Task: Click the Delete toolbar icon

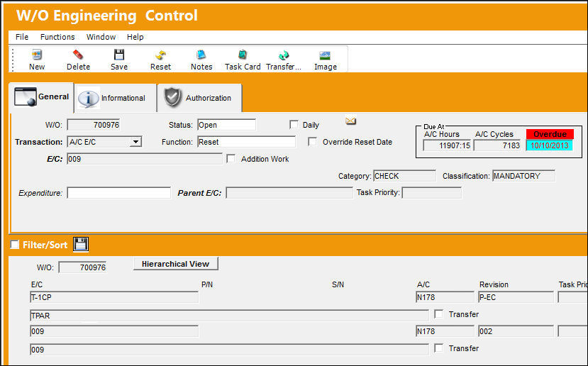Action: pyautogui.click(x=78, y=55)
